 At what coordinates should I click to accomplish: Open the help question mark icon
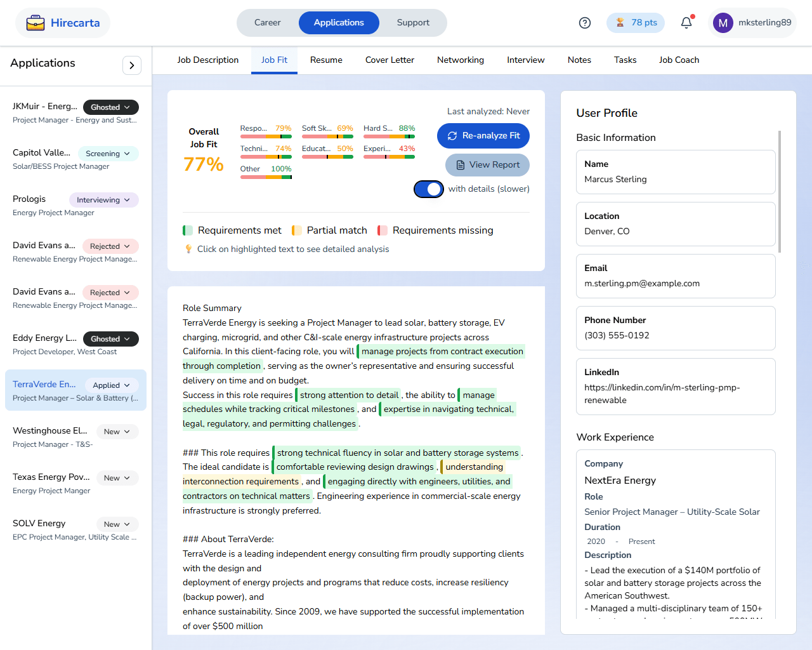(x=585, y=23)
